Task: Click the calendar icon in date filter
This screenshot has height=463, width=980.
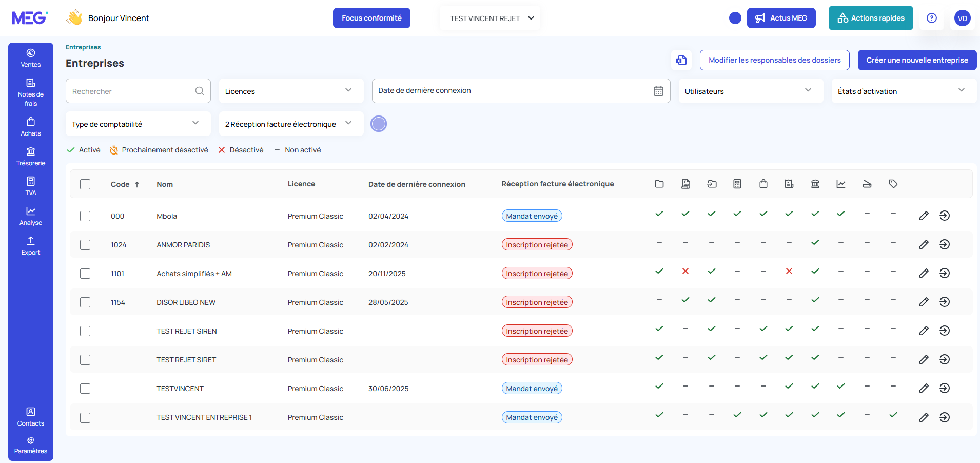Action: 658,91
